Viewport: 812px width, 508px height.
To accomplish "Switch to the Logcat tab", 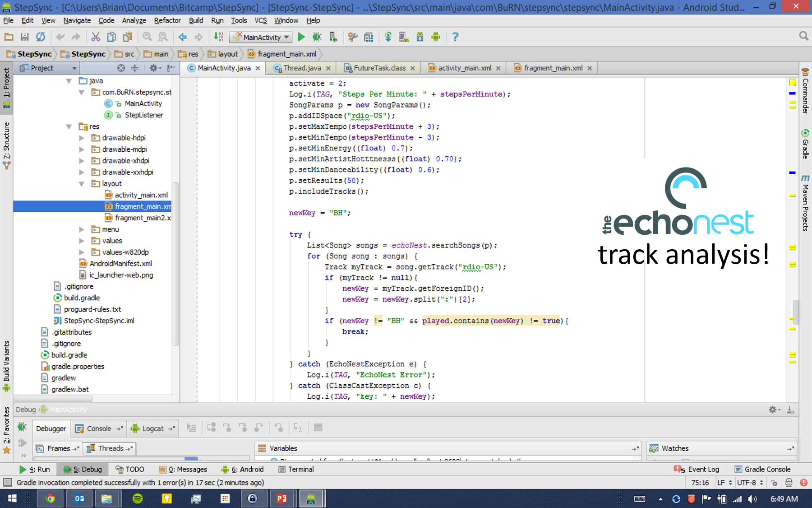I will [x=153, y=429].
